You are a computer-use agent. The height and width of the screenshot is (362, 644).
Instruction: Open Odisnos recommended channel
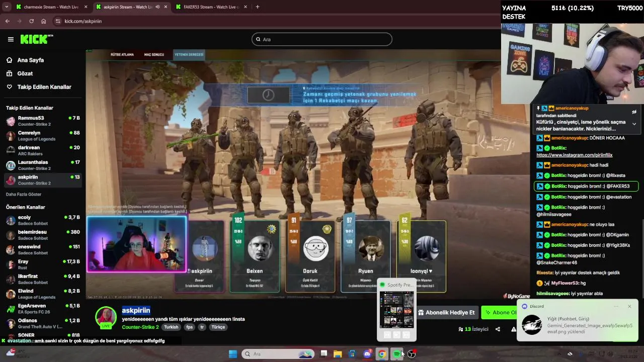[x=43, y=323]
